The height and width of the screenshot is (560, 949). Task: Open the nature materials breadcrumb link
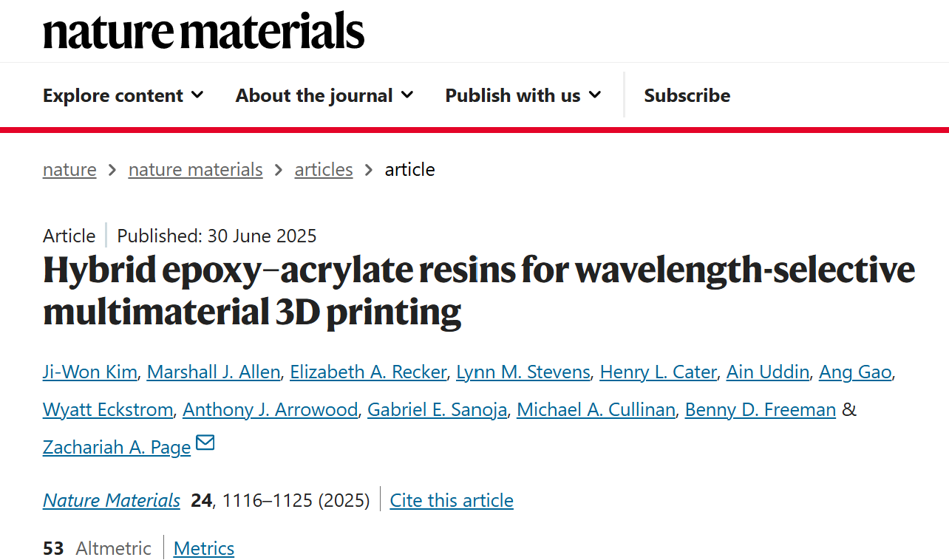pyautogui.click(x=195, y=169)
